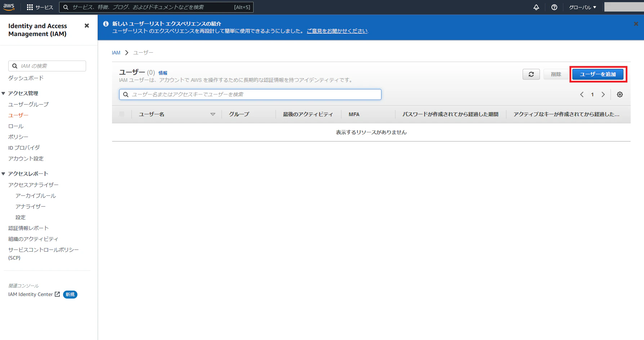Viewport: 644px width, 340px height.
Task: Collapse the アクセスレポート section
Action: [x=4, y=174]
